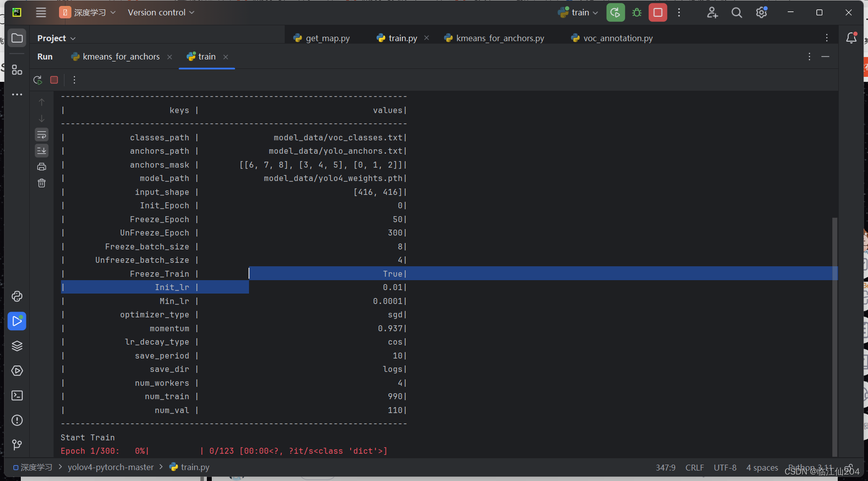Change UTF-8 file encoding
The width and height of the screenshot is (868, 481).
point(725,468)
